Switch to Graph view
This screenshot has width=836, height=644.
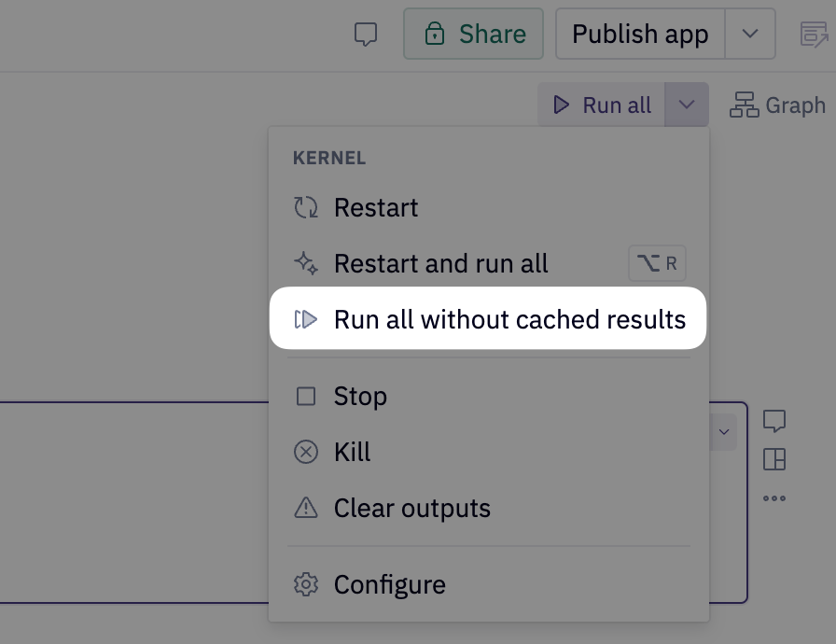pos(778,105)
